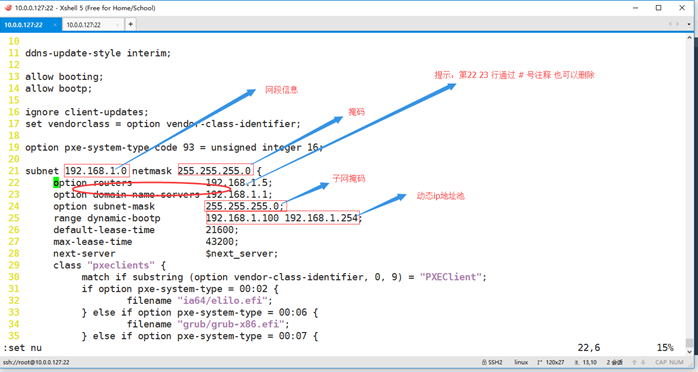698x372 pixels.
Task: Open the tab list dropdown arrow
Action: click(689, 24)
